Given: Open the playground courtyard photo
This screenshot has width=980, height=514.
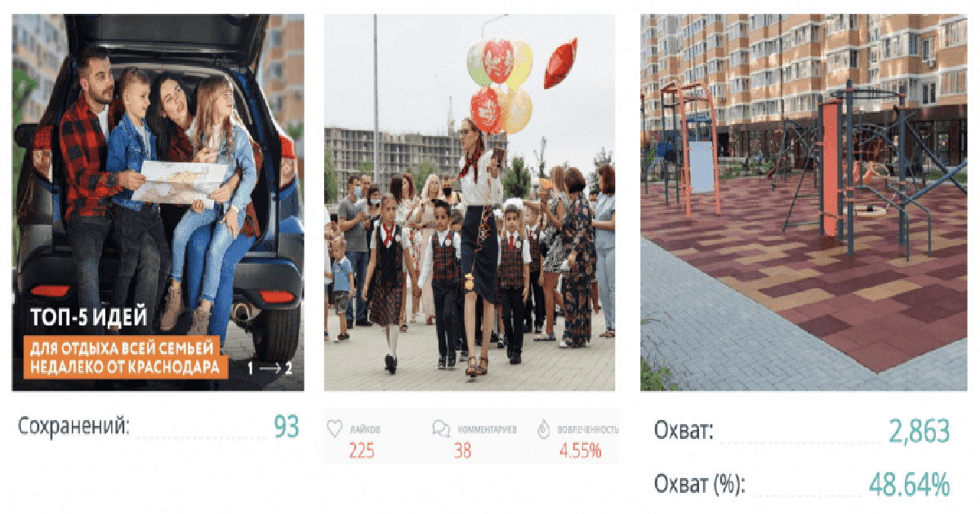Looking at the screenshot, I should click(804, 202).
